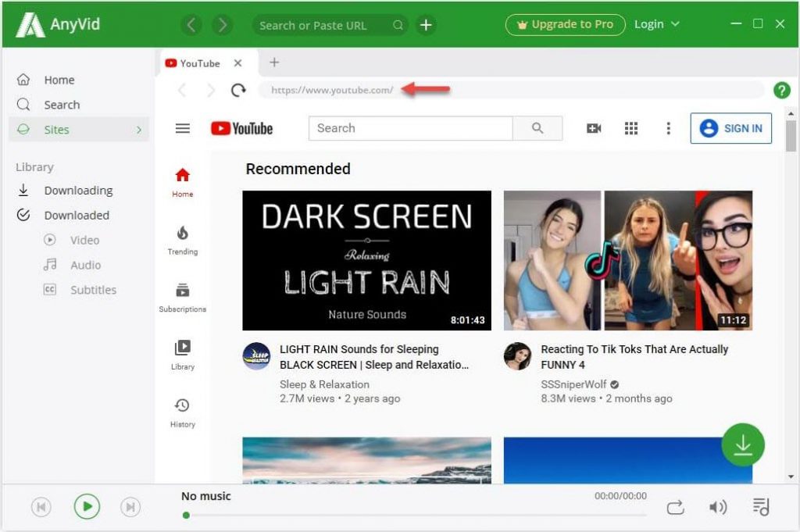Click the create video camera icon
Viewport: 800px width, 532px height.
pyautogui.click(x=594, y=129)
